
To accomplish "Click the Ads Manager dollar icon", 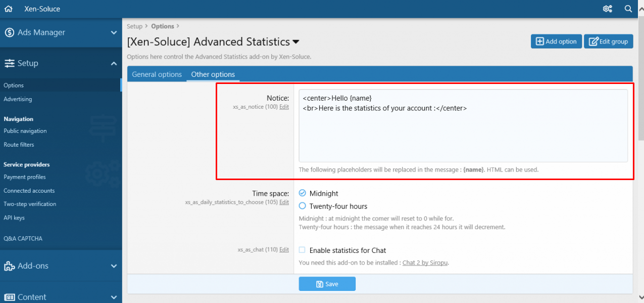I will 9,32.
